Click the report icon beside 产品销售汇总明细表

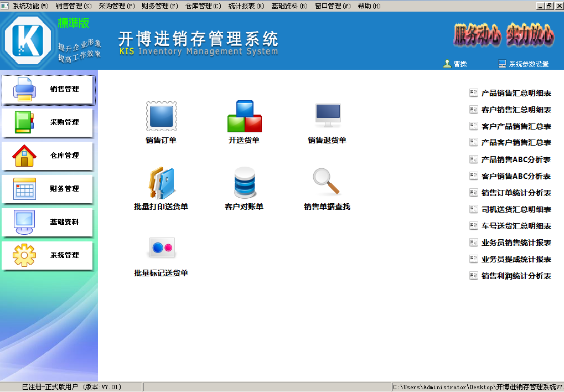pos(474,93)
